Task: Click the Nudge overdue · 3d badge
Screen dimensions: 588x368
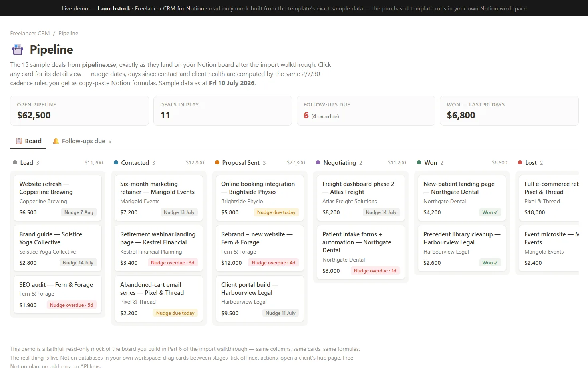Action: coord(173,263)
